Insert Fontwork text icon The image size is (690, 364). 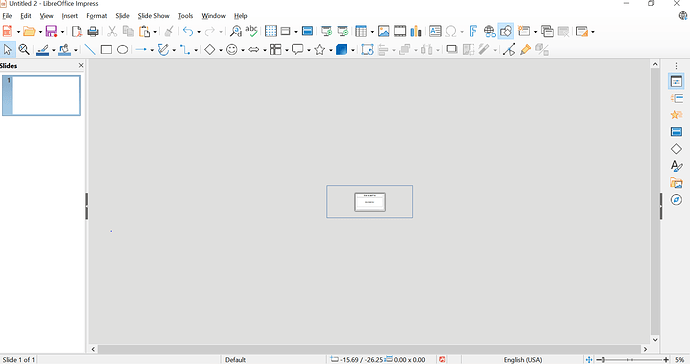(x=473, y=31)
